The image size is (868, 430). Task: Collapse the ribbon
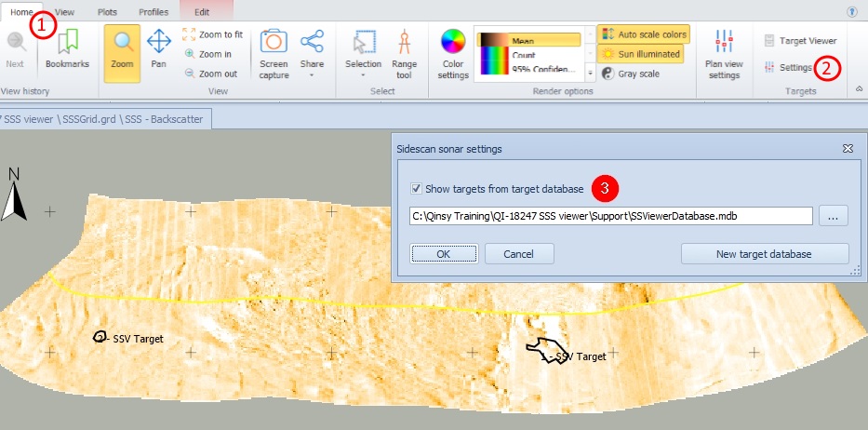click(x=859, y=88)
